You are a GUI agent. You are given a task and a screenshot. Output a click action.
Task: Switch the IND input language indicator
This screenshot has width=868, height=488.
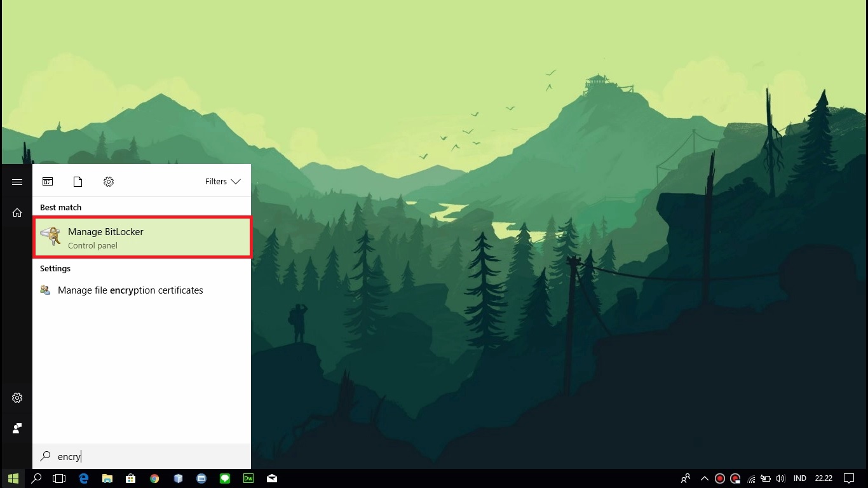(800, 478)
